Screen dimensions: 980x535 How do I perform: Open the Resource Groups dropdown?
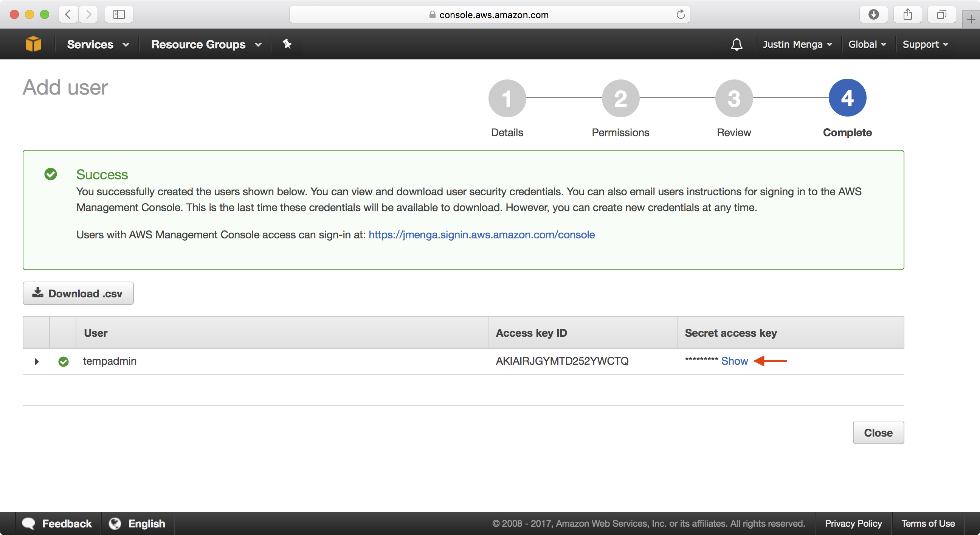206,45
